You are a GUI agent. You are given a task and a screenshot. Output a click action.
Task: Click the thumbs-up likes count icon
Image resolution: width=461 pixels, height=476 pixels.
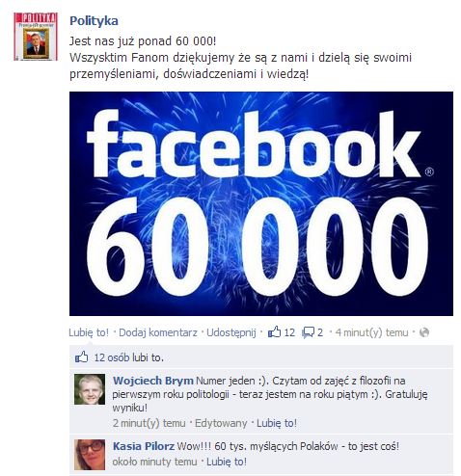[274, 332]
